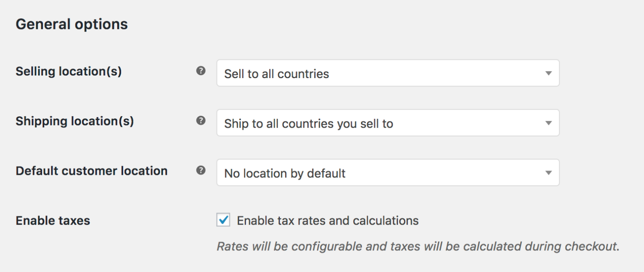Open the Default customer location dropdown
Screen dimensions: 644x272
pyautogui.click(x=388, y=173)
